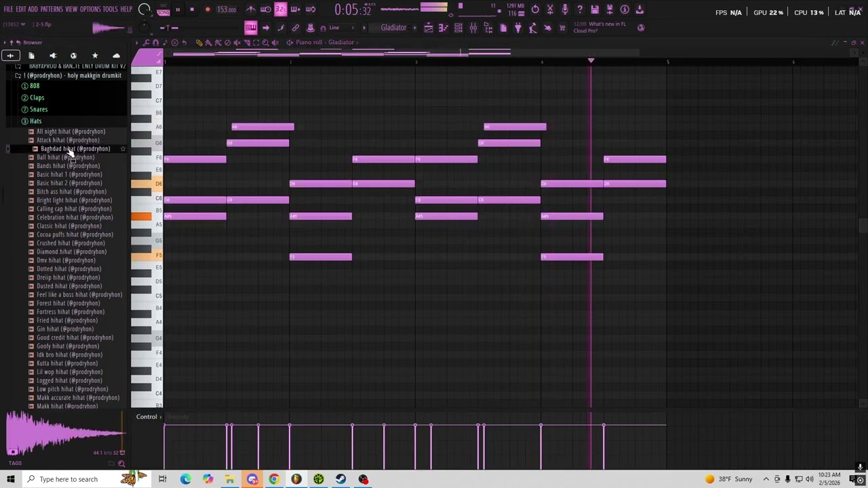Open the OPTIONS menu
This screenshot has width=868, height=488.
point(90,9)
